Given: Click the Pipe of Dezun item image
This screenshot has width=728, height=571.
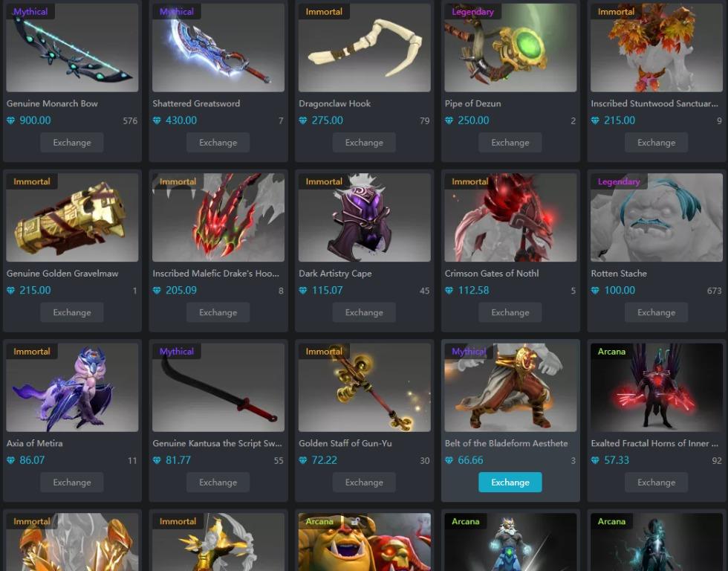Looking at the screenshot, I should click(x=510, y=48).
